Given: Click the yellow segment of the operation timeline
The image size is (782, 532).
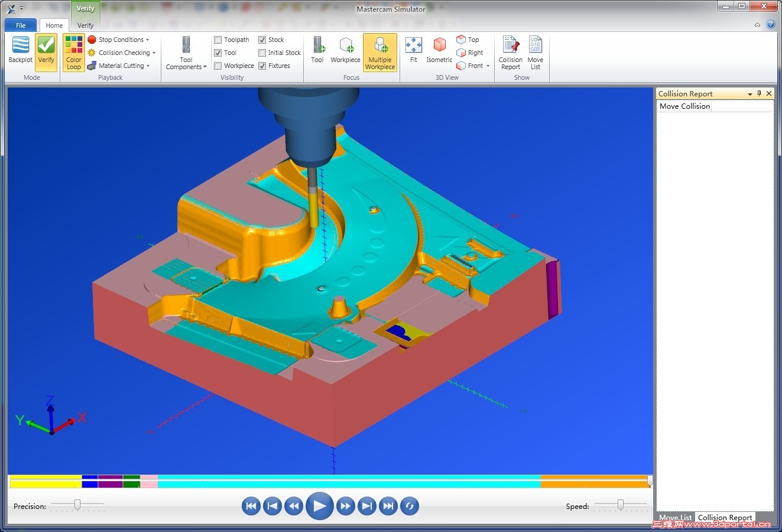Looking at the screenshot, I should click(46, 481).
